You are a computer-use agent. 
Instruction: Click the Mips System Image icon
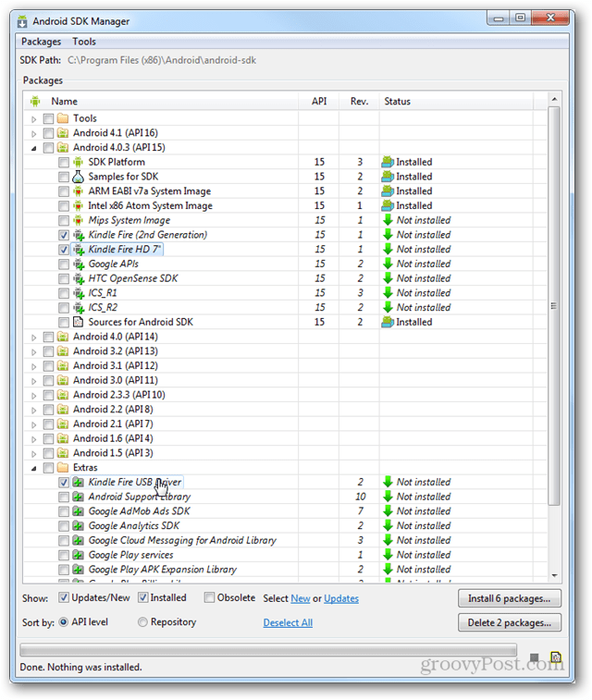(x=78, y=220)
